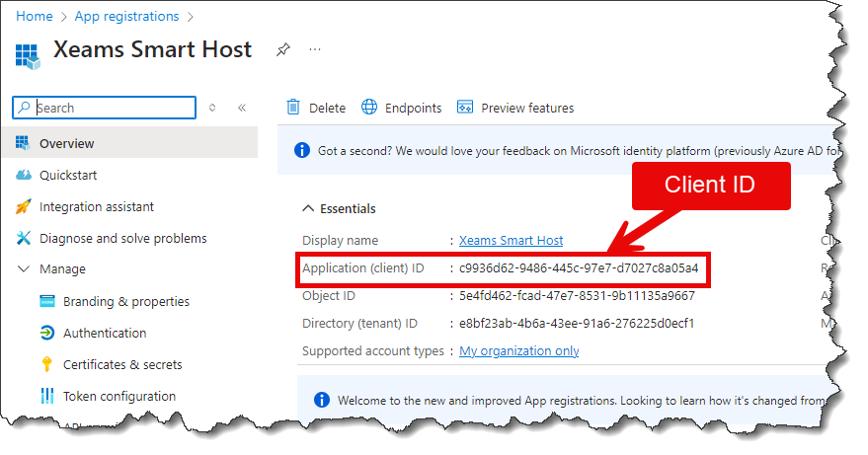Screen dimensions: 868x455
Task: Open the ellipsis more options menu
Action: point(315,49)
